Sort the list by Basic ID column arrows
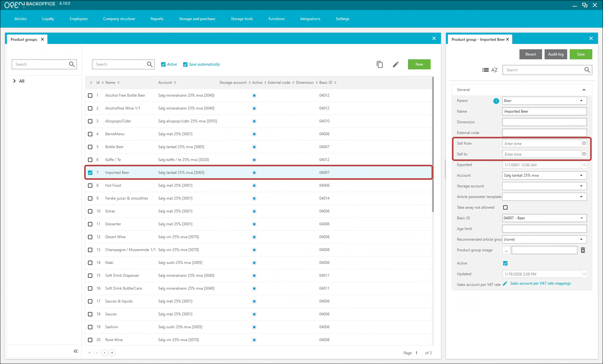Screen dimensions: 603x364 pos(335,83)
